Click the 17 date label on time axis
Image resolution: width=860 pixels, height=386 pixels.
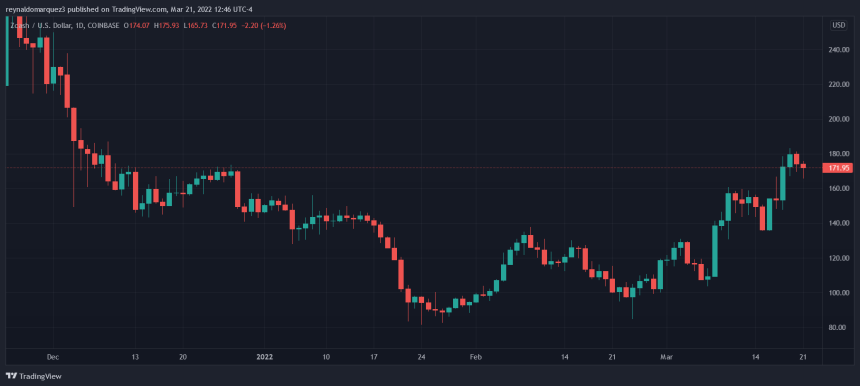(374, 357)
